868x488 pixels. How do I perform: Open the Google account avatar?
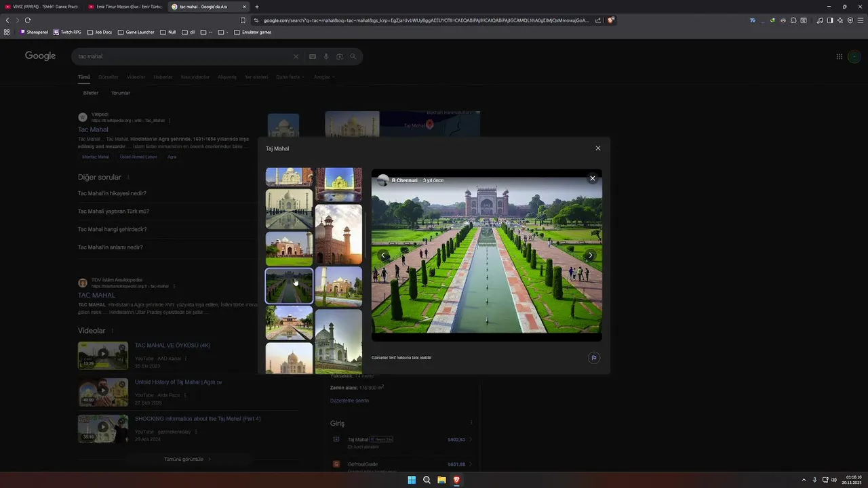click(855, 57)
